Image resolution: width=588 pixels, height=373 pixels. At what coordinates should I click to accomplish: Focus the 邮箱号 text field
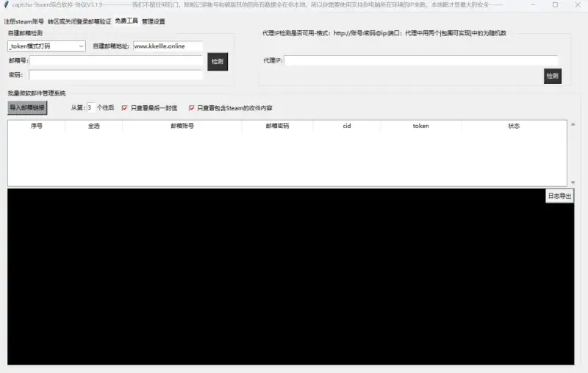[115, 60]
